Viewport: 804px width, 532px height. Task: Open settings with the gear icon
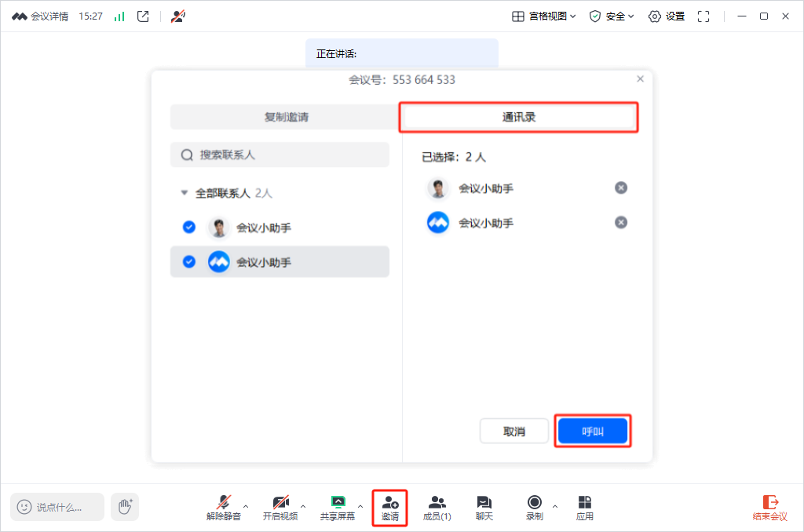tap(667, 16)
